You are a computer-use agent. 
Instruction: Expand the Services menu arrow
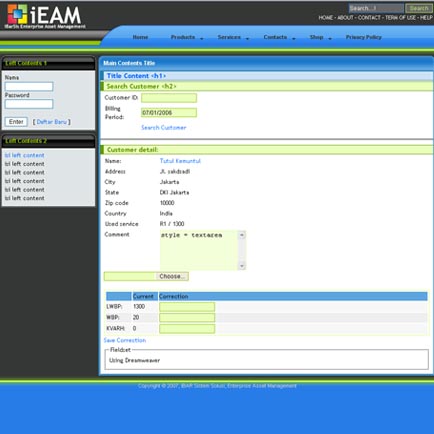(247, 39)
